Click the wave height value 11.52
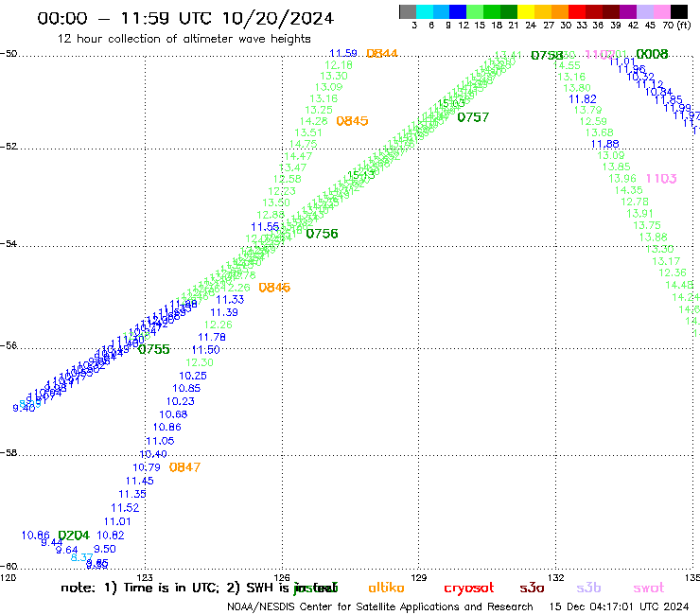Screen dimensions: 700x615 [x=125, y=508]
